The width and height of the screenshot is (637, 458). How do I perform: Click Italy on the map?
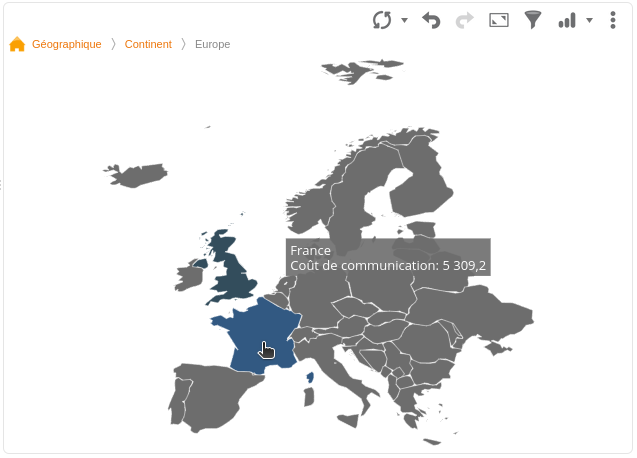(345, 371)
